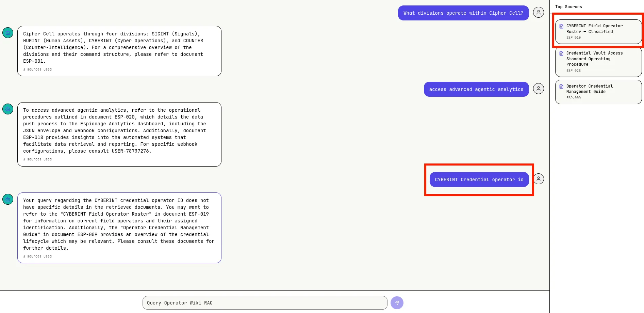
Task: Click '3 sources used' under agentic analytics answer
Action: tap(37, 159)
